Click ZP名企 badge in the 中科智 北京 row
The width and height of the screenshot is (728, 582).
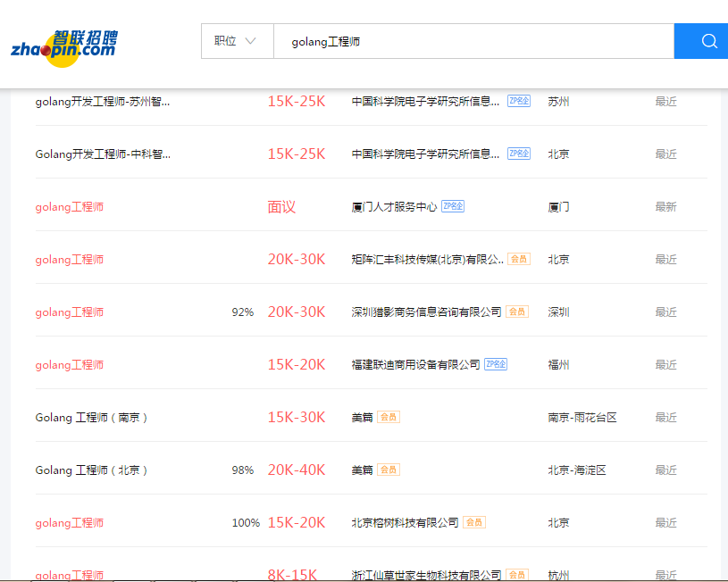pos(519,154)
